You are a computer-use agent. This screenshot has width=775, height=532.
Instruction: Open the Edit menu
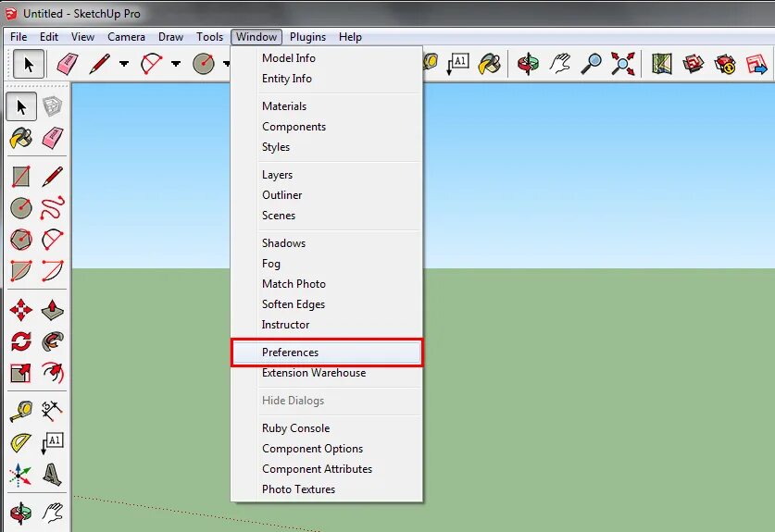(x=49, y=37)
